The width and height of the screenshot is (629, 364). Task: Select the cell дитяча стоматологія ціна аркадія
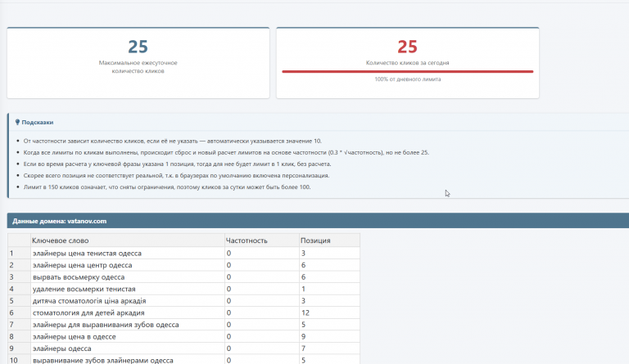click(128, 301)
